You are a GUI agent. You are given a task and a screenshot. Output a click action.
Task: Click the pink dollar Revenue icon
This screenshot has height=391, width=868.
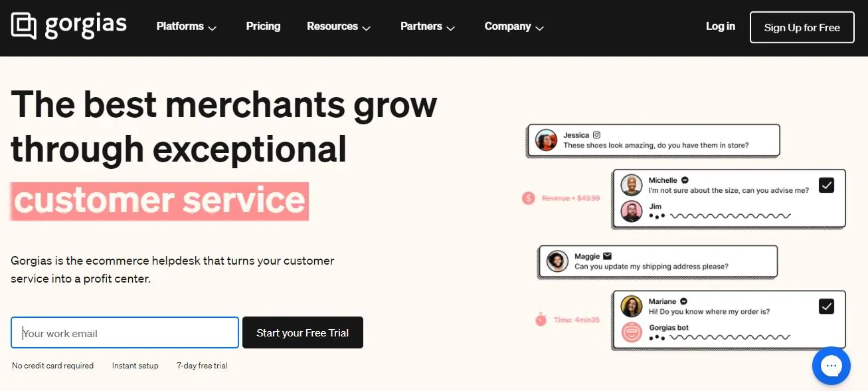[x=529, y=198]
